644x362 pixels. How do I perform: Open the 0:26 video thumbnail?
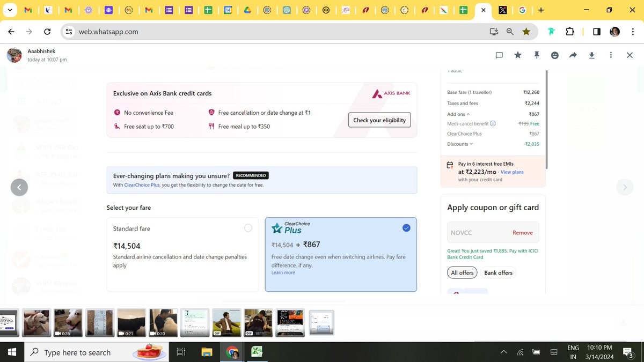[68, 322]
